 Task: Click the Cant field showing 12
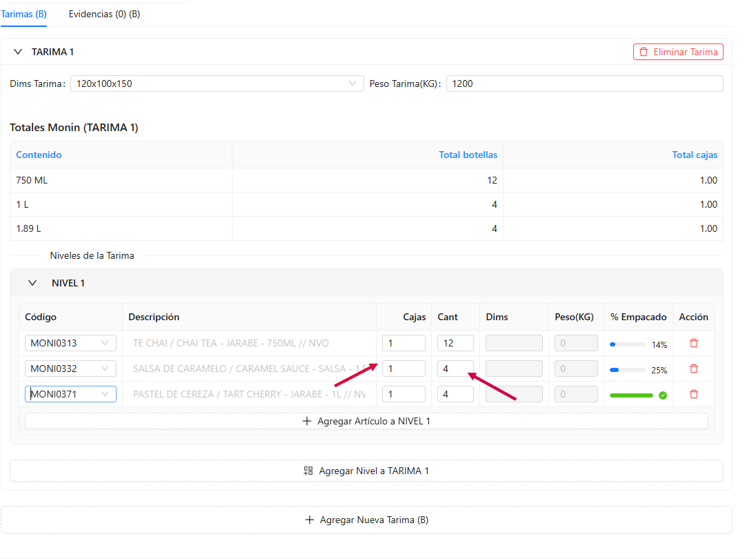pyautogui.click(x=455, y=343)
